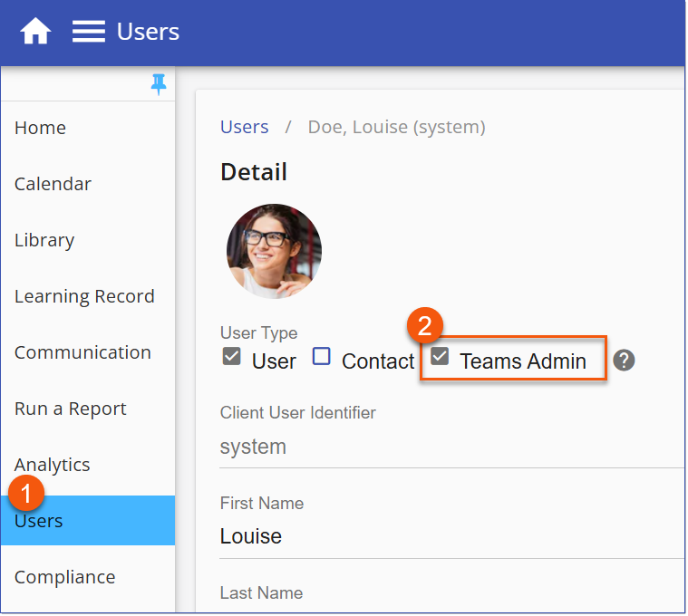Select Users in the sidebar
The image size is (688, 616).
(x=88, y=521)
